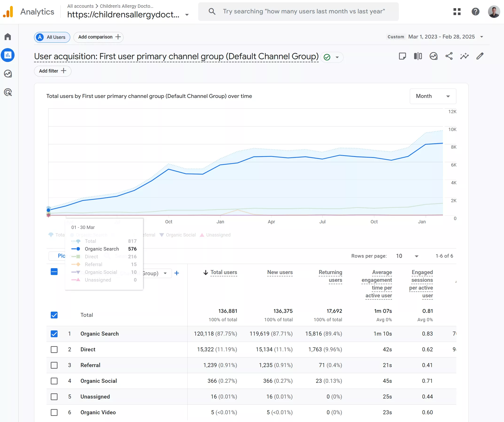The image size is (504, 422).
Task: Enable the Referral row checkbox
Action: click(54, 365)
